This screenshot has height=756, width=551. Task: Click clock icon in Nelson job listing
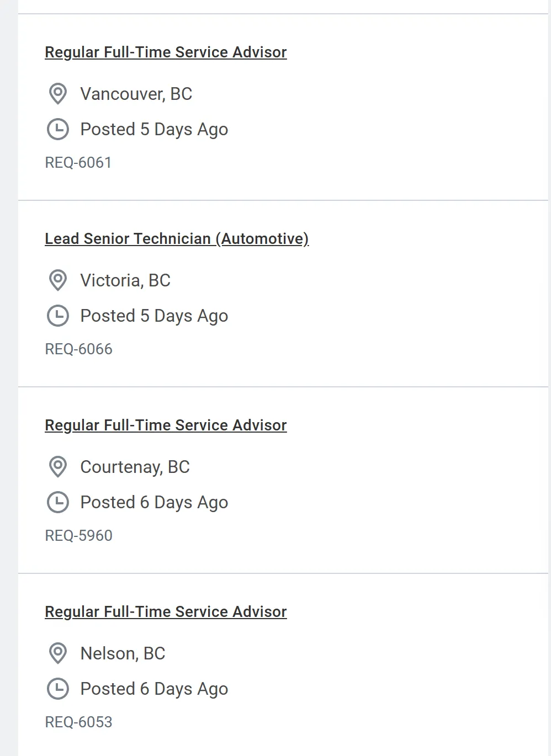tap(58, 689)
